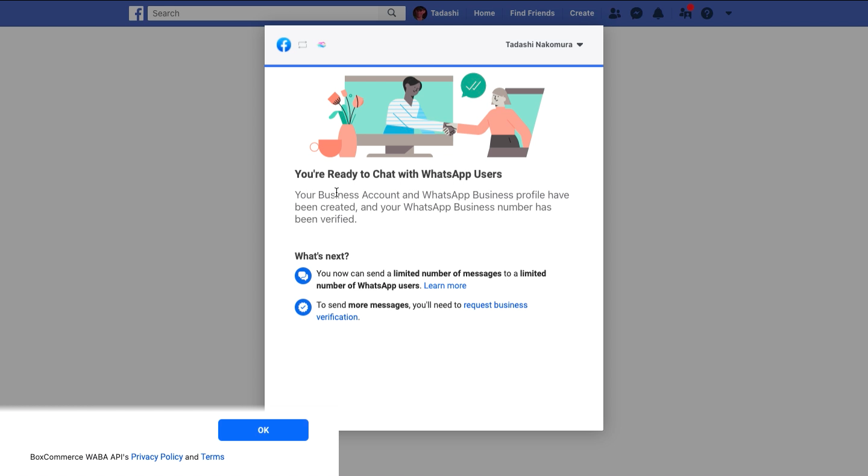Click the transfer arrows icon in the dialog header
Screen dimensions: 868x476
(303, 45)
